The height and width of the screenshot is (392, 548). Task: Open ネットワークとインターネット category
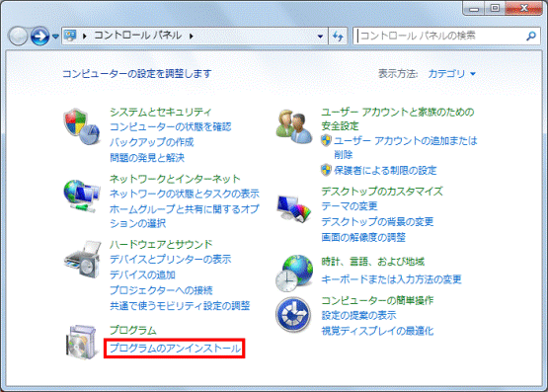click(175, 179)
